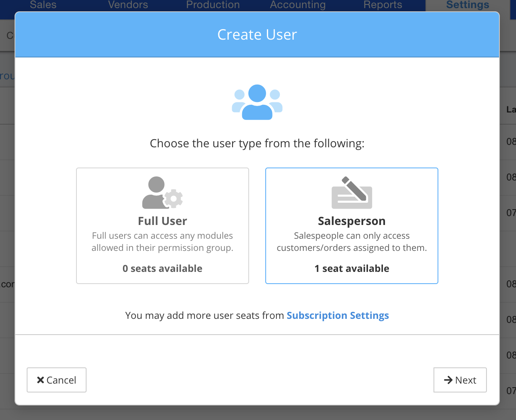Select the Full User card
This screenshot has width=516, height=420.
click(163, 226)
